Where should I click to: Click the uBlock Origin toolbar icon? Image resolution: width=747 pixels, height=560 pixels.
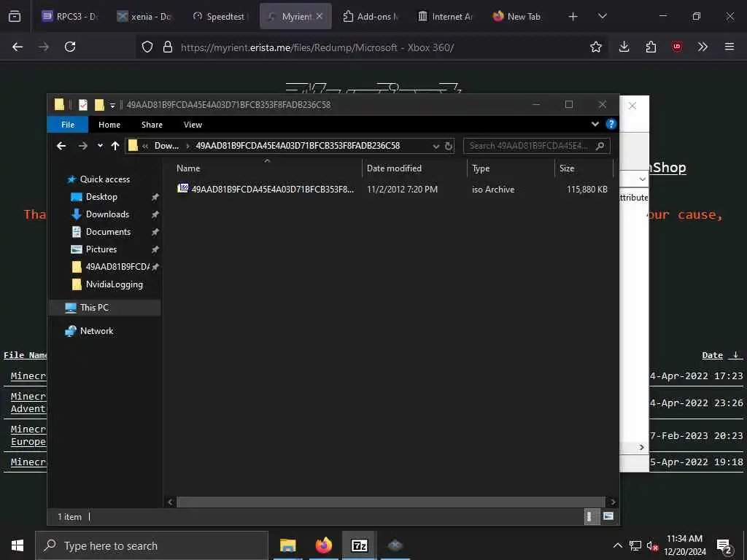677,47
